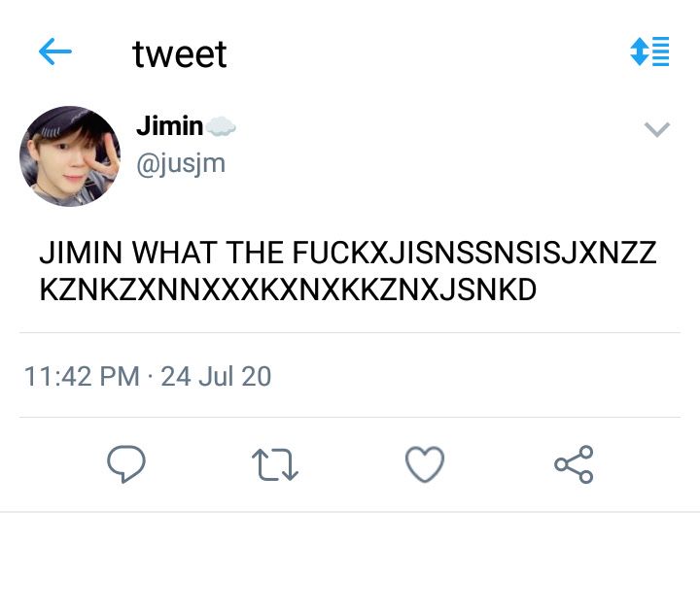Select the "JIMIN WHAT THE" tweet line
Viewport: 700px width, 613px height.
(347, 254)
